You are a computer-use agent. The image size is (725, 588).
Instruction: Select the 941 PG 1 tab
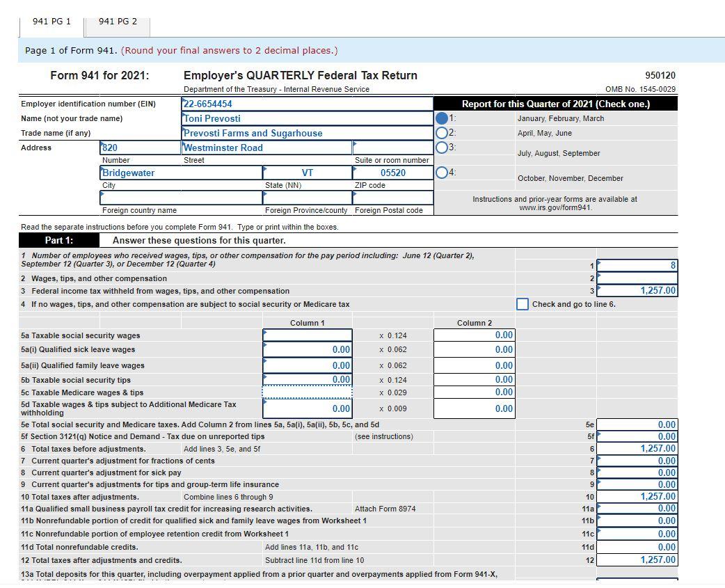pos(50,21)
